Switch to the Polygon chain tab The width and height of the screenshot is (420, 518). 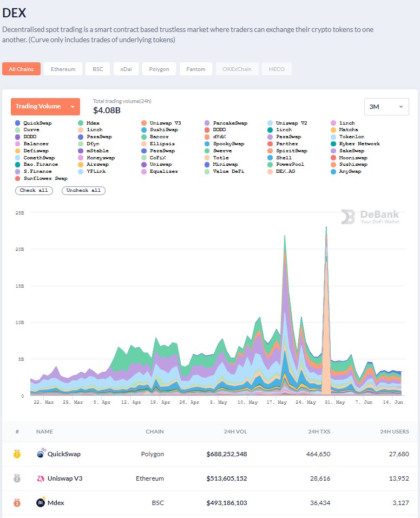coord(159,69)
